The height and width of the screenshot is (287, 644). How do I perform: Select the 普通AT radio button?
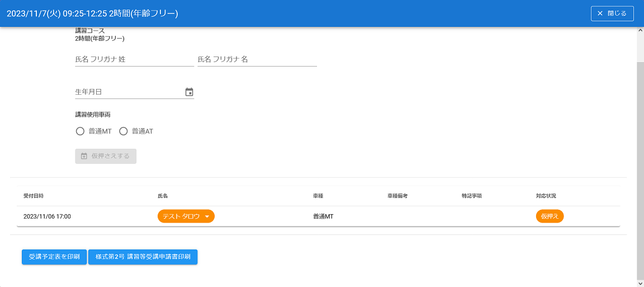click(124, 131)
